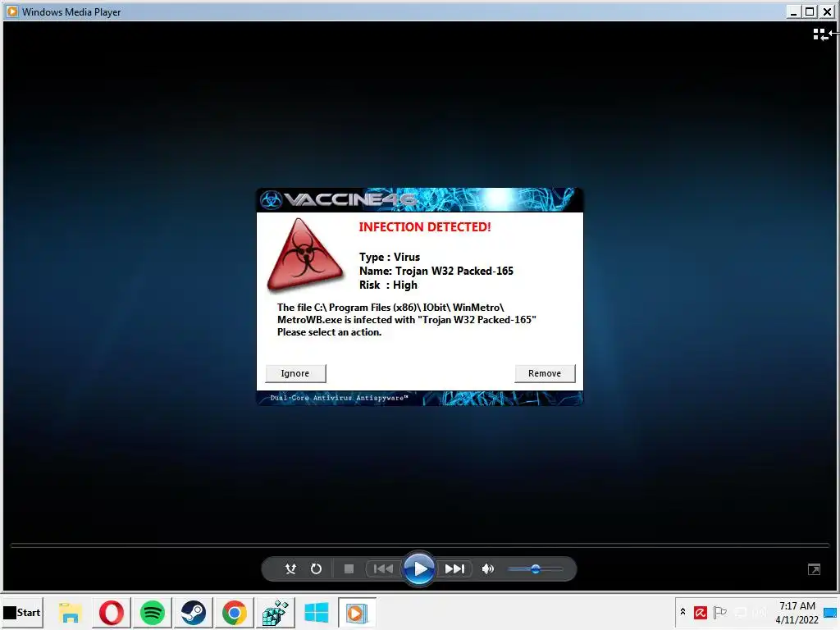Toggle repeat mode in the player controls
Screen dimensions: 840x630
point(316,568)
